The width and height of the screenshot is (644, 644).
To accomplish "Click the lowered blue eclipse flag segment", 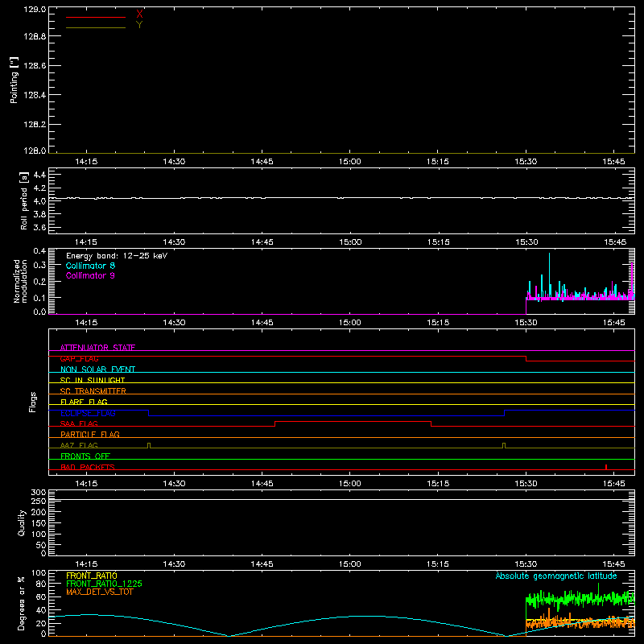I will 327,415.
